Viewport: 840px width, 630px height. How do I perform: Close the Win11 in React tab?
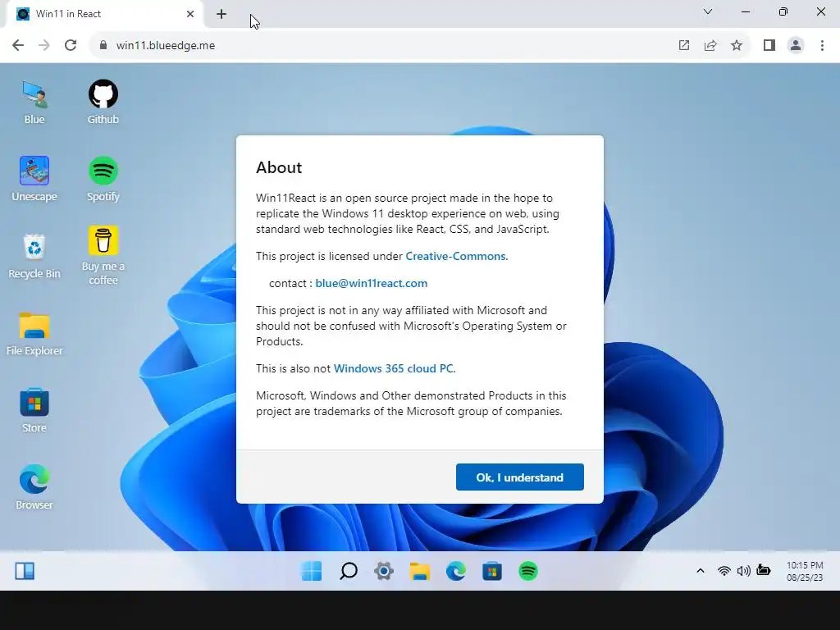point(190,14)
